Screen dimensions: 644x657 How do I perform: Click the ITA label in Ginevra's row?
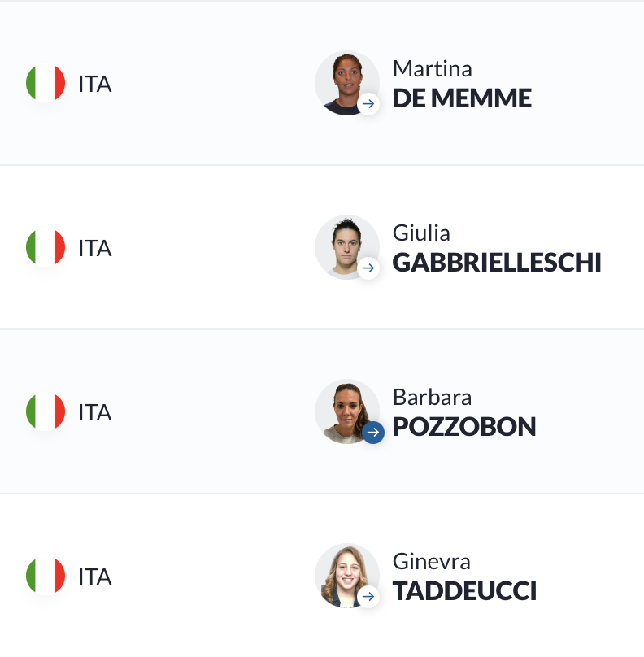(95, 577)
